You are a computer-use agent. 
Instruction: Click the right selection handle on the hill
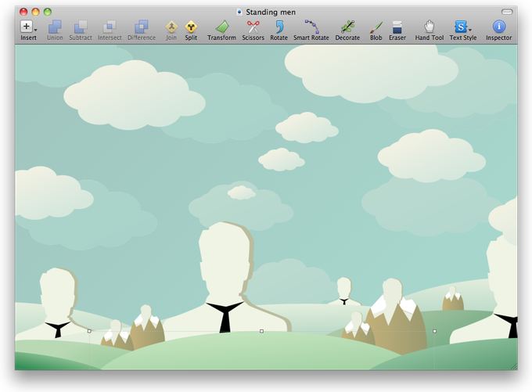tap(435, 331)
